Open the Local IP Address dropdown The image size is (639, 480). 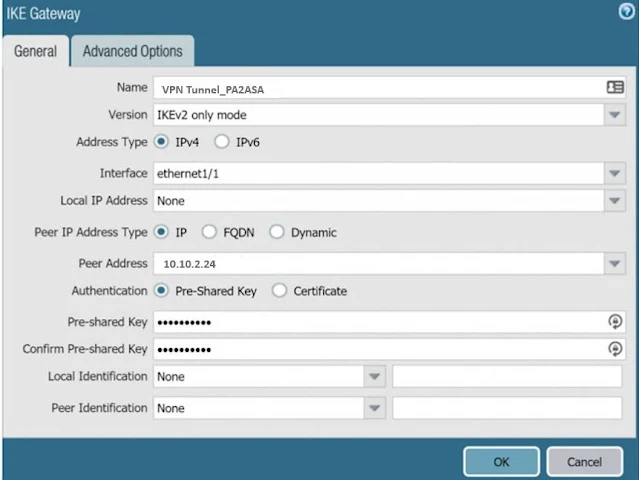coord(615,201)
